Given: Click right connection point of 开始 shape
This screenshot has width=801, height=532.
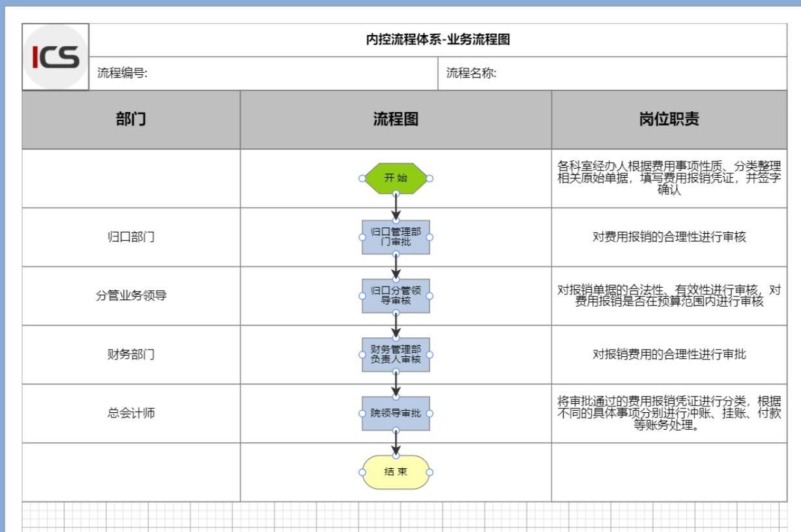Looking at the screenshot, I should [430, 178].
